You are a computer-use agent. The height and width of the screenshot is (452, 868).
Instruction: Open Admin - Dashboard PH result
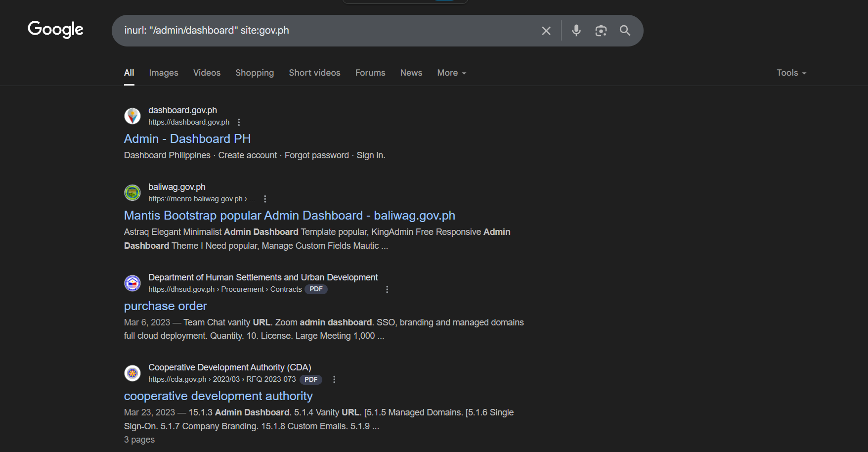click(187, 139)
